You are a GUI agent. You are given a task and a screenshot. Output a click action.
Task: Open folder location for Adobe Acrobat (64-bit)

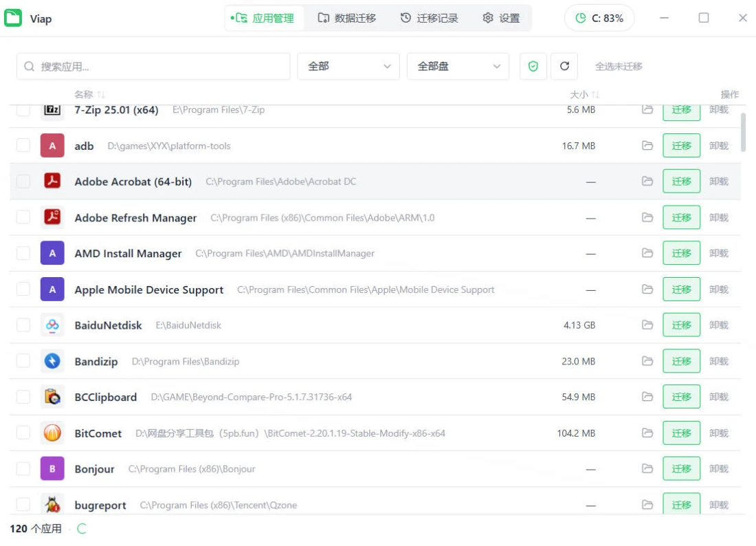[647, 181]
